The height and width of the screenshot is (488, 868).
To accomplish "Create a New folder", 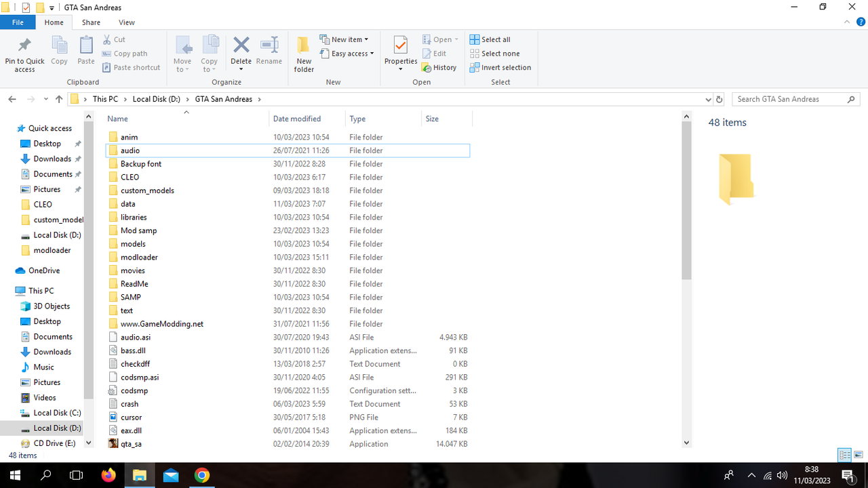I will coord(304,54).
